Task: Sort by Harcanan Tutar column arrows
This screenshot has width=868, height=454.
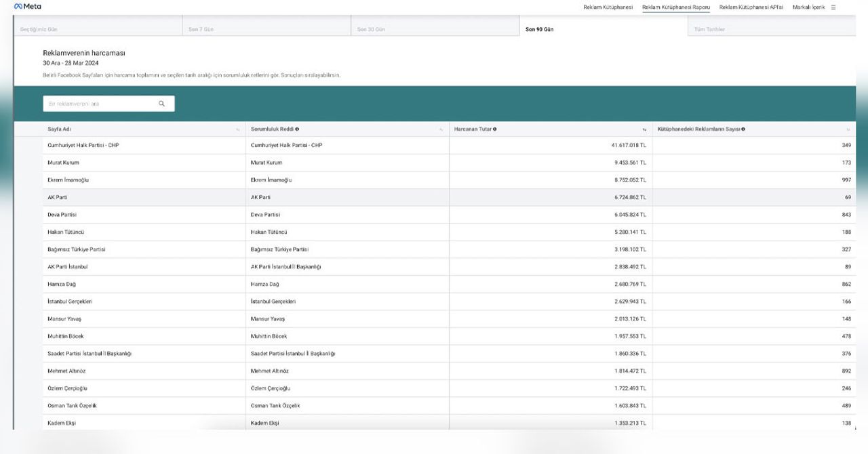Action: (x=644, y=129)
